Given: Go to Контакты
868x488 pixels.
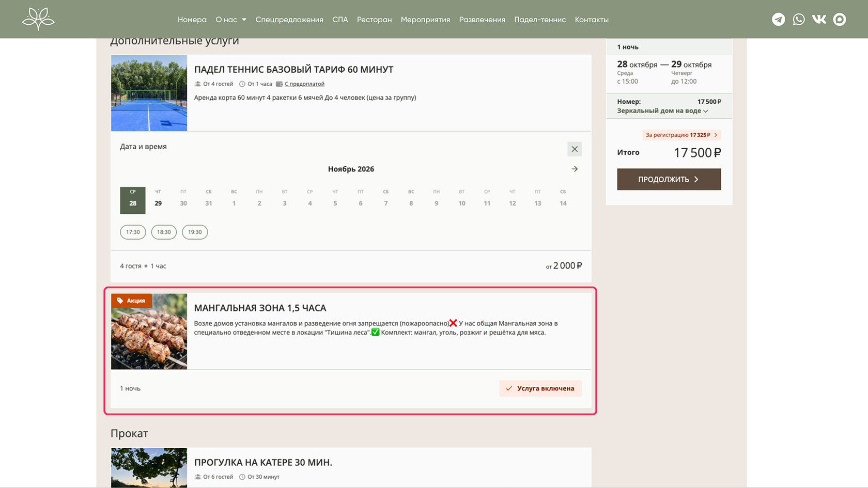Looking at the screenshot, I should pos(592,20).
